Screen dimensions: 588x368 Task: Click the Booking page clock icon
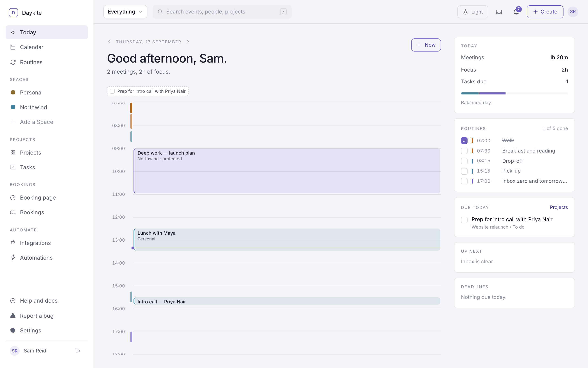13,198
